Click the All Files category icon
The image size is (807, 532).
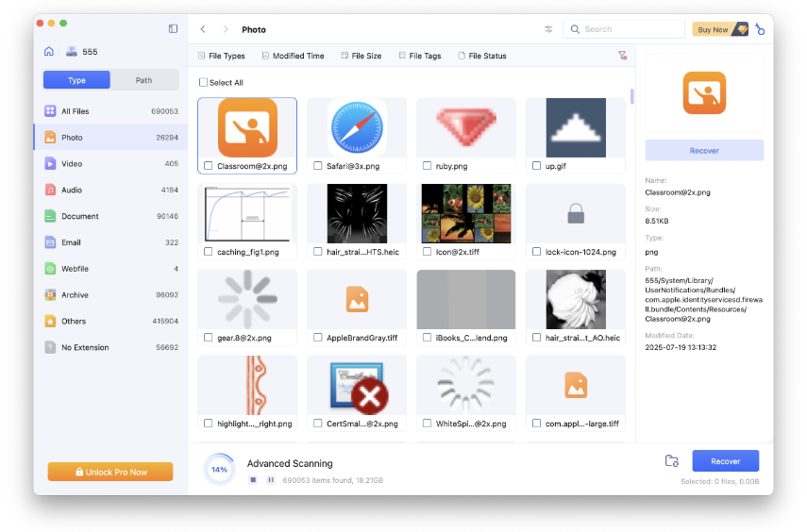click(50, 111)
